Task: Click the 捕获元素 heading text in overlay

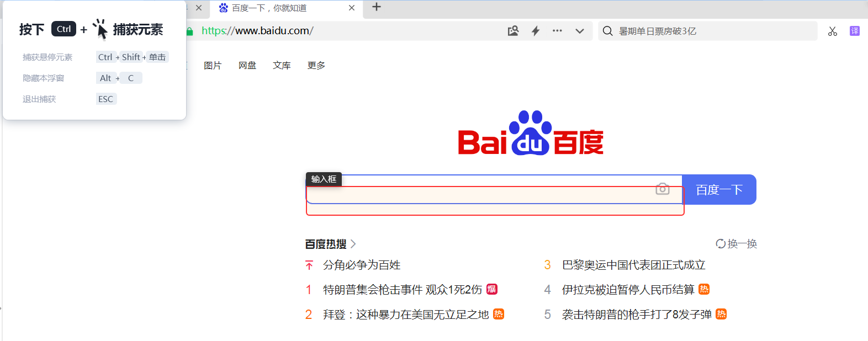Action: click(x=138, y=29)
